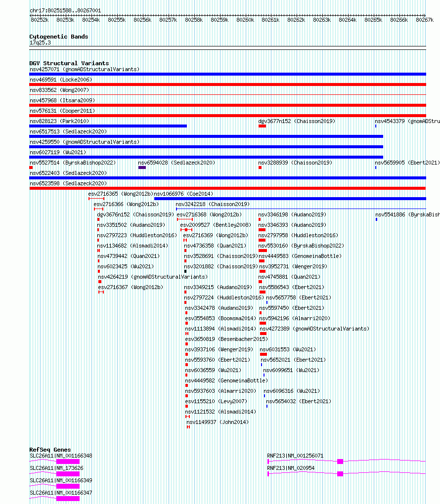The height and width of the screenshot is (504, 440).
Task: Click the black marker under nsv3201882
Action: coord(185,271)
